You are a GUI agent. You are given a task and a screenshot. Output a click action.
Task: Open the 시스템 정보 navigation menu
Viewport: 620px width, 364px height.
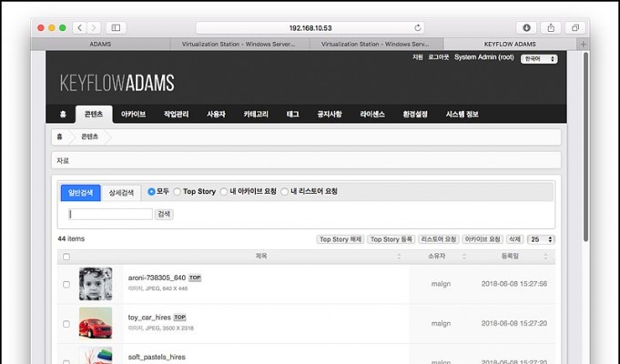[462, 115]
